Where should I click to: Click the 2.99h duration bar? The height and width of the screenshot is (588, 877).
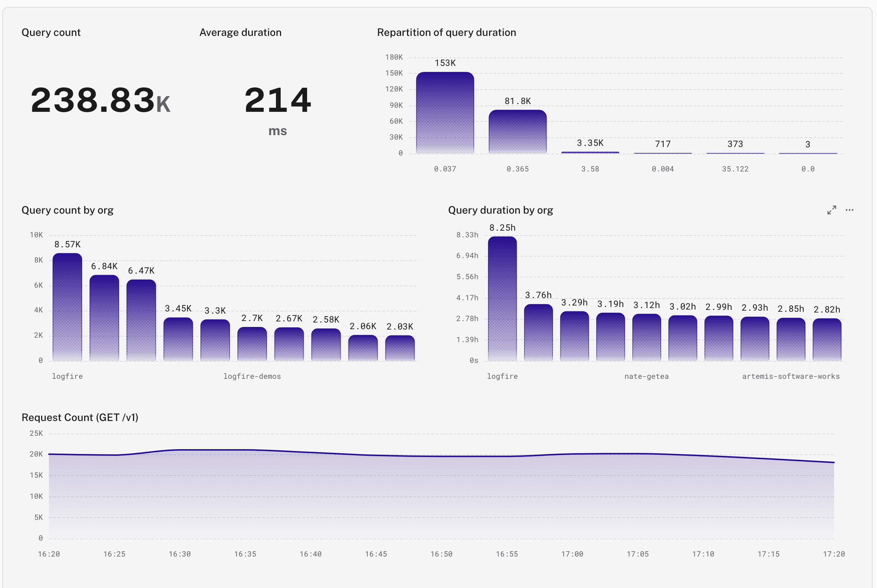coord(719,338)
